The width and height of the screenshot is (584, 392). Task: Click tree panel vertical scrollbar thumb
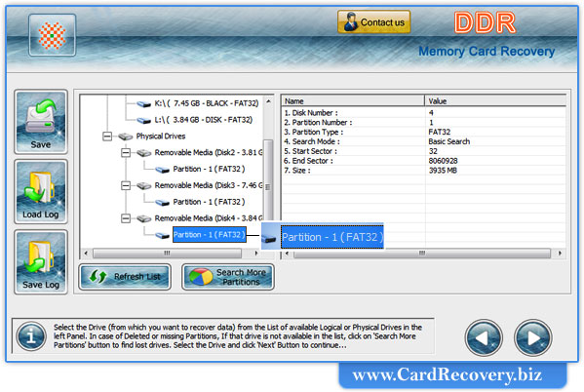(268, 180)
